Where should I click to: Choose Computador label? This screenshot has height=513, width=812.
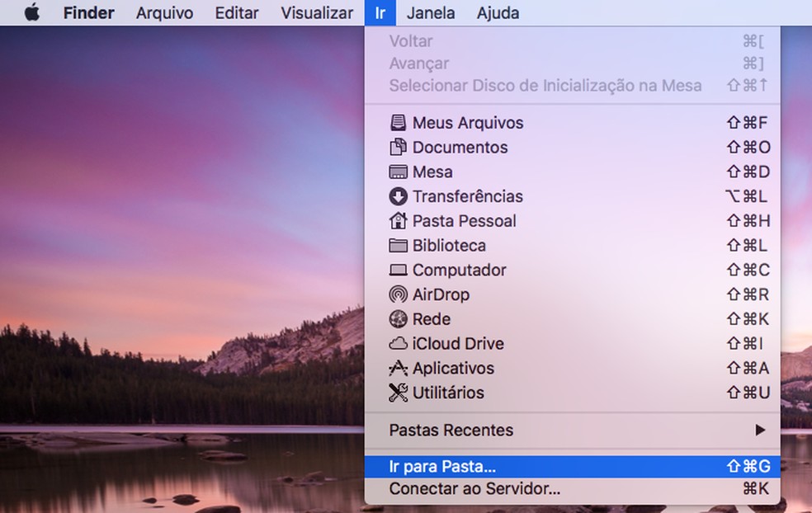[460, 270]
